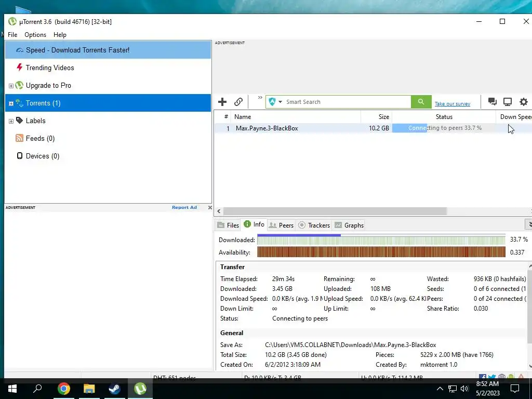532x399 pixels.
Task: Show hidden tray icons chevron
Action: [x=440, y=389]
